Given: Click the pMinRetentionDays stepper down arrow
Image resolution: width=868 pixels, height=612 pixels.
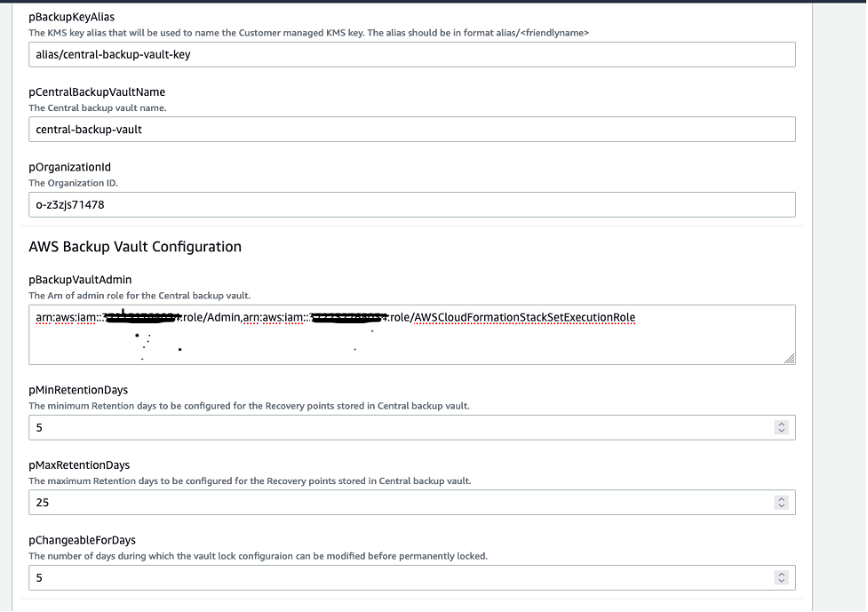Looking at the screenshot, I should 782,431.
